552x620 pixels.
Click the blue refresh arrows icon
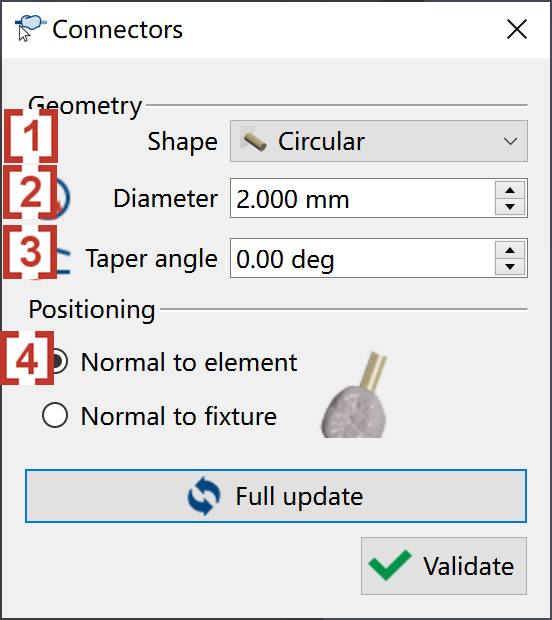click(204, 496)
